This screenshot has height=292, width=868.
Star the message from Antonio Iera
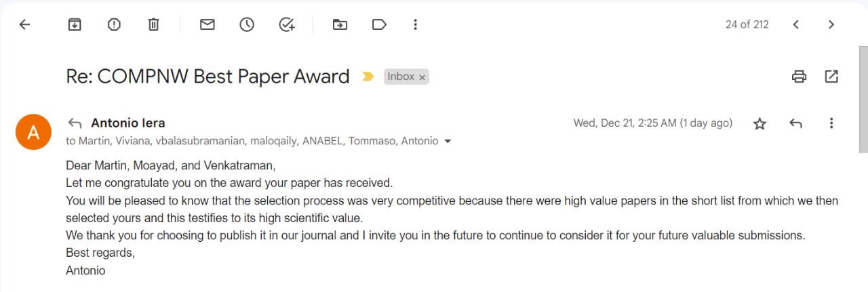(x=759, y=123)
